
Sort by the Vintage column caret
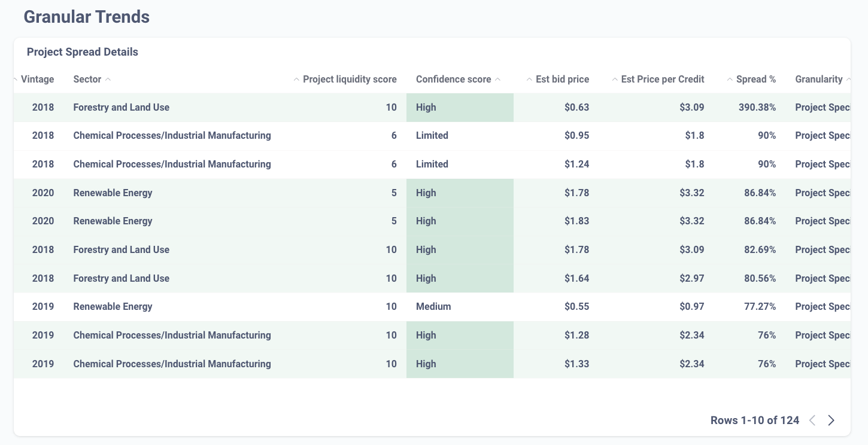coord(16,79)
